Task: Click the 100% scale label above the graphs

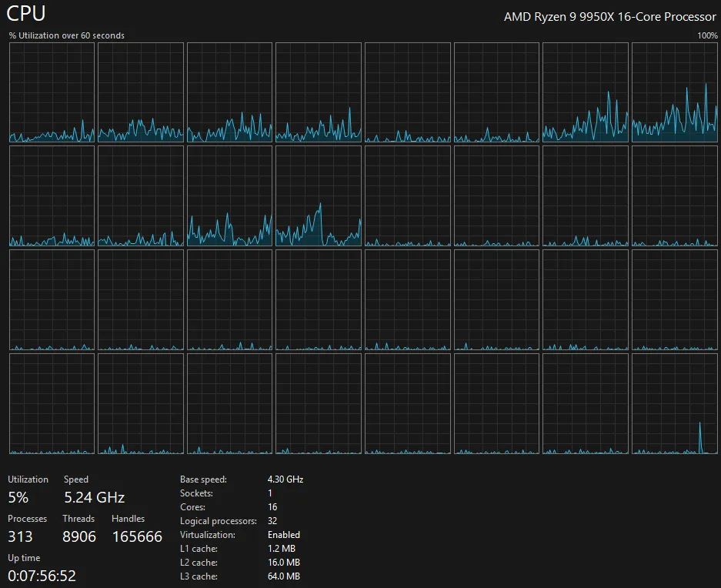Action: point(707,35)
